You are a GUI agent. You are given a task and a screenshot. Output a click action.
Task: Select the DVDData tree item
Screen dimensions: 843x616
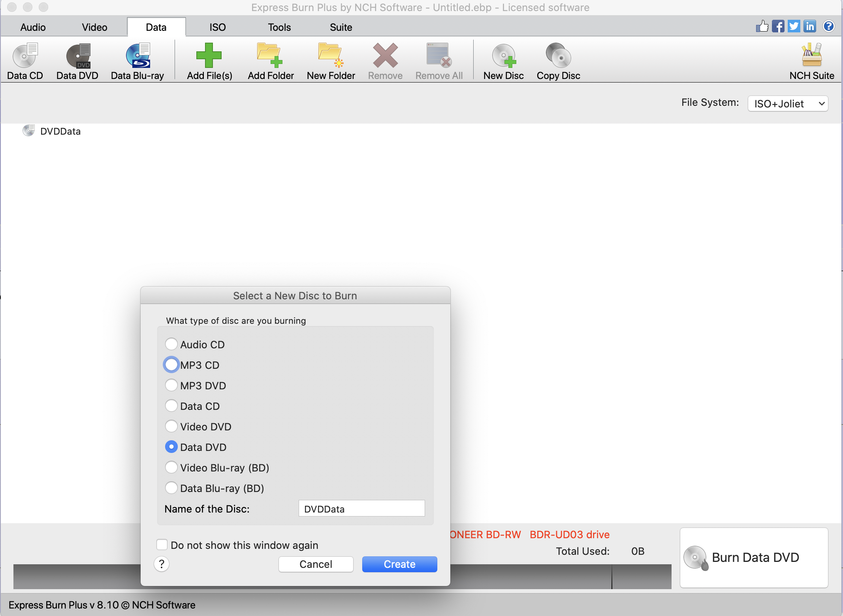pyautogui.click(x=60, y=131)
